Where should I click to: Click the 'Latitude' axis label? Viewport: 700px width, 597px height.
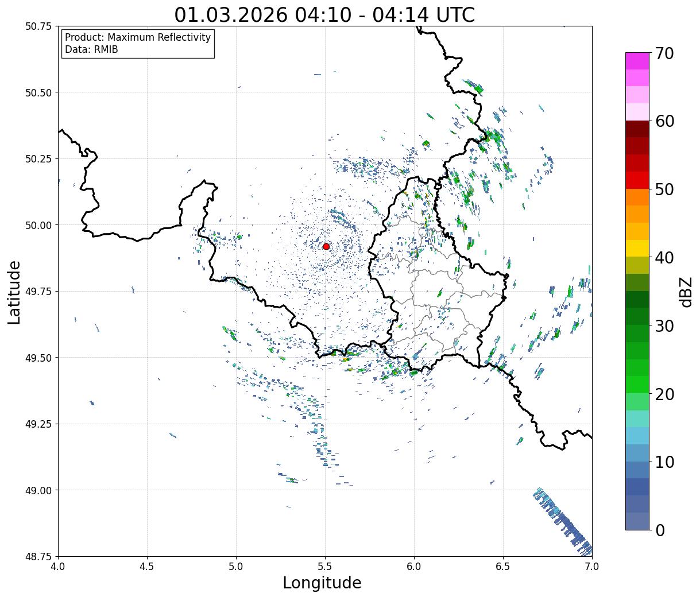click(x=14, y=292)
